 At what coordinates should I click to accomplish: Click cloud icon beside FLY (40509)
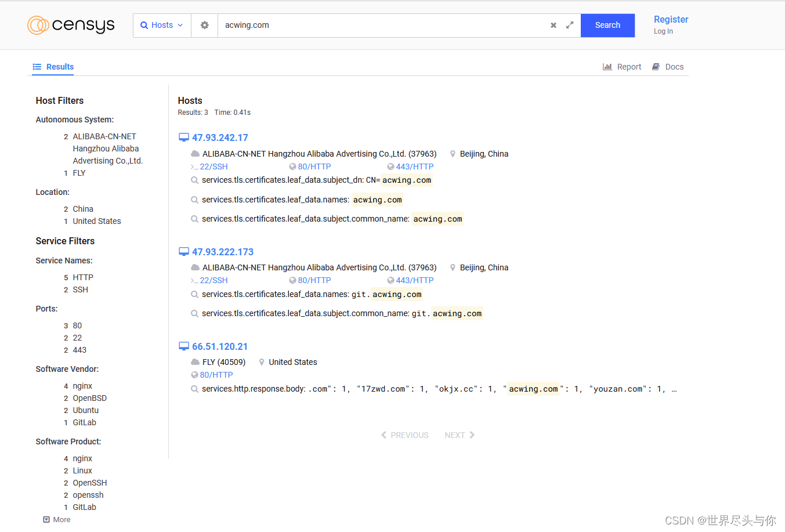(x=196, y=362)
